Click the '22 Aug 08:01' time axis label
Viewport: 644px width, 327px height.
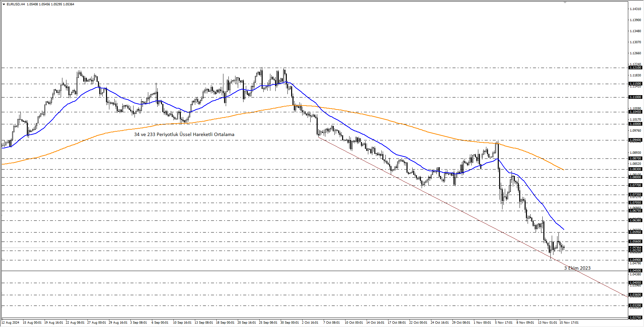[x=75, y=323]
